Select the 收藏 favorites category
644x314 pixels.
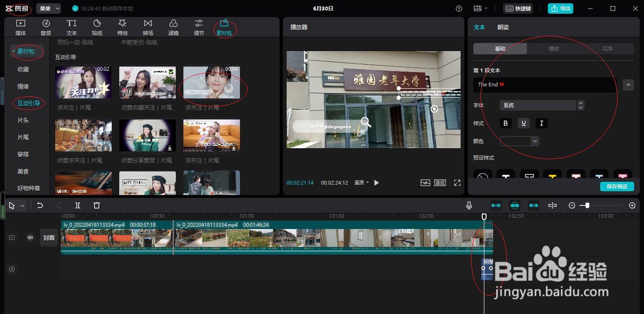(23, 69)
